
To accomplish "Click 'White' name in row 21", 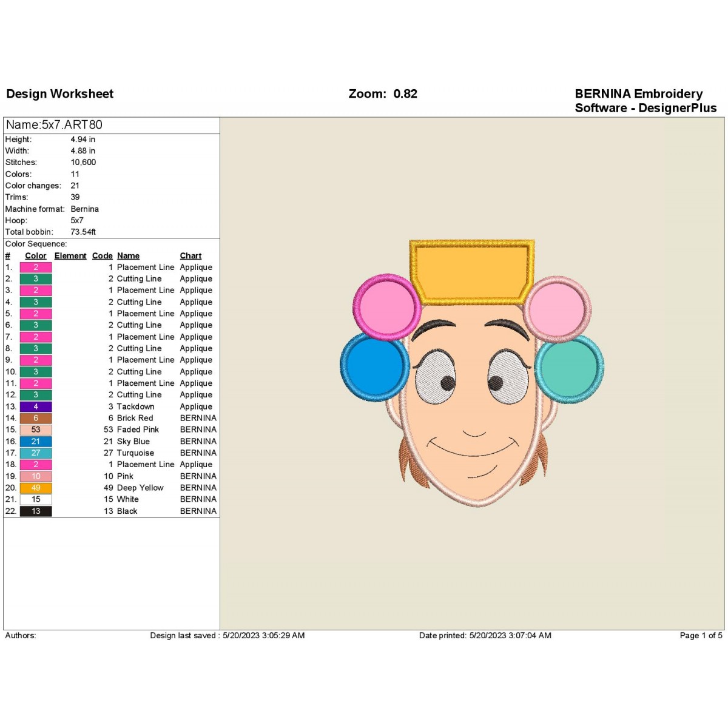I will pos(127,500).
